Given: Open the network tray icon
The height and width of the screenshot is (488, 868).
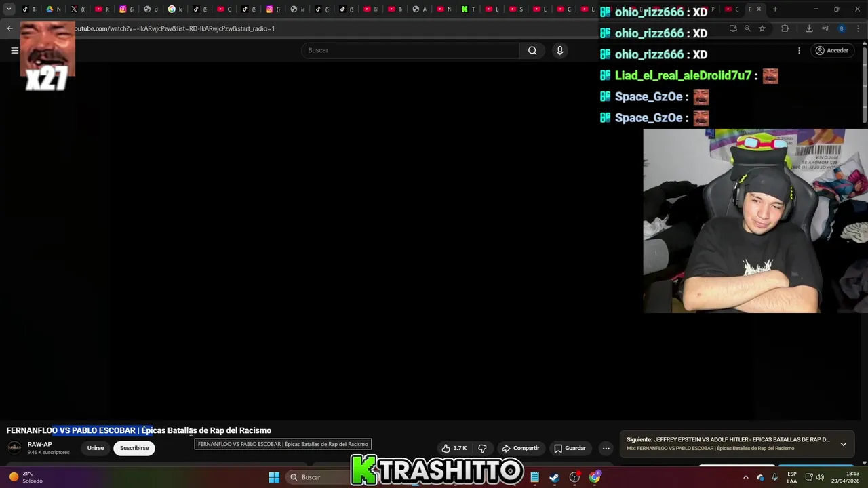Looking at the screenshot, I should point(809,477).
